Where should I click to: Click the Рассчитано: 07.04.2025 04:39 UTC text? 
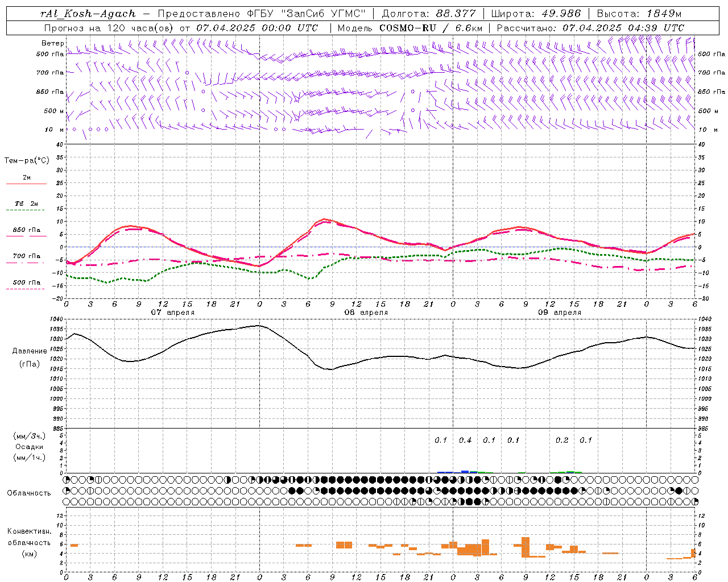point(590,28)
